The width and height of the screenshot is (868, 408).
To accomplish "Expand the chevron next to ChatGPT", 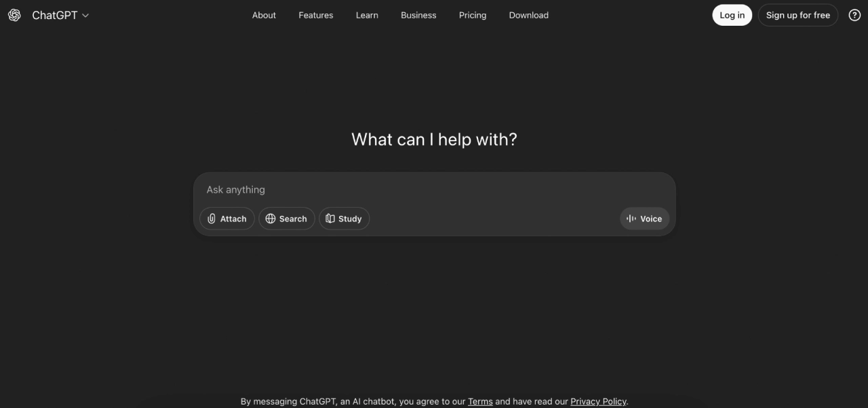I will tap(85, 16).
